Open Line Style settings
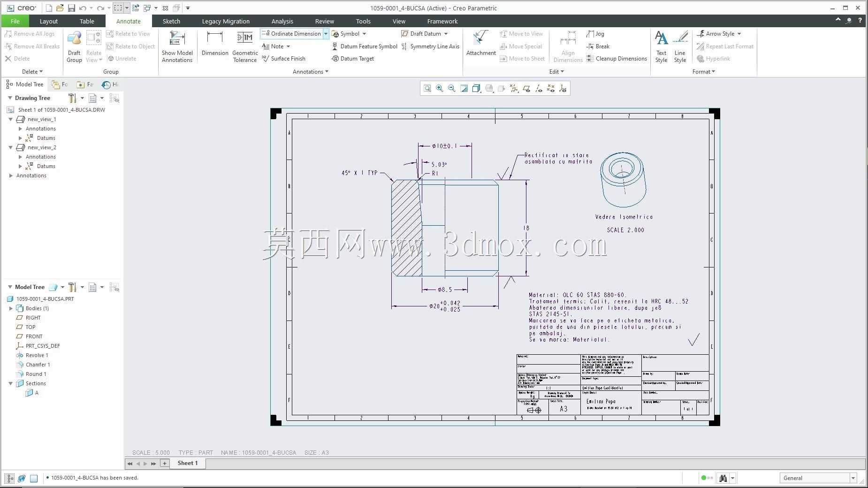 [680, 46]
